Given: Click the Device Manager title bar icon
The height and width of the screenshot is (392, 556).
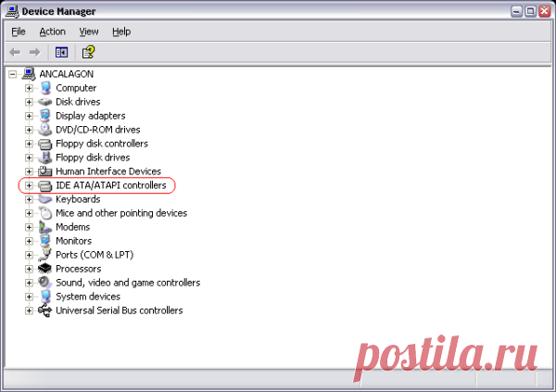Looking at the screenshot, I should (12, 11).
